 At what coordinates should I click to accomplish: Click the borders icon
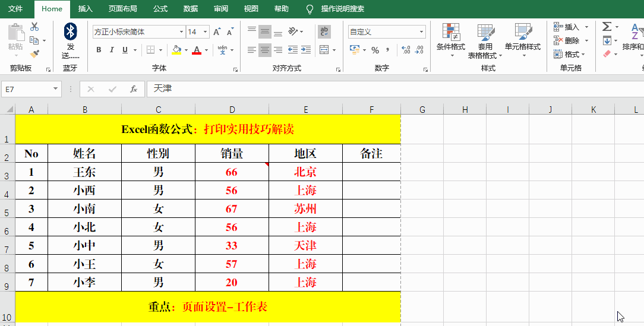click(x=151, y=50)
